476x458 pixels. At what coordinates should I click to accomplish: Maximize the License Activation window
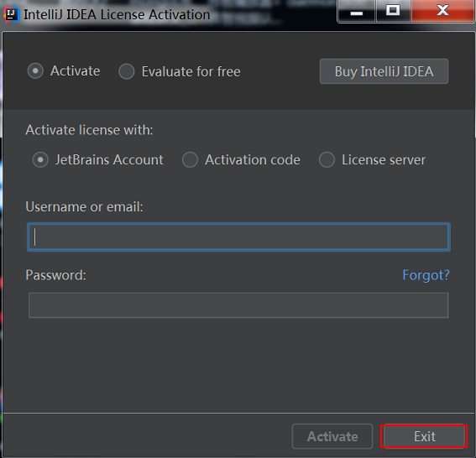[393, 11]
